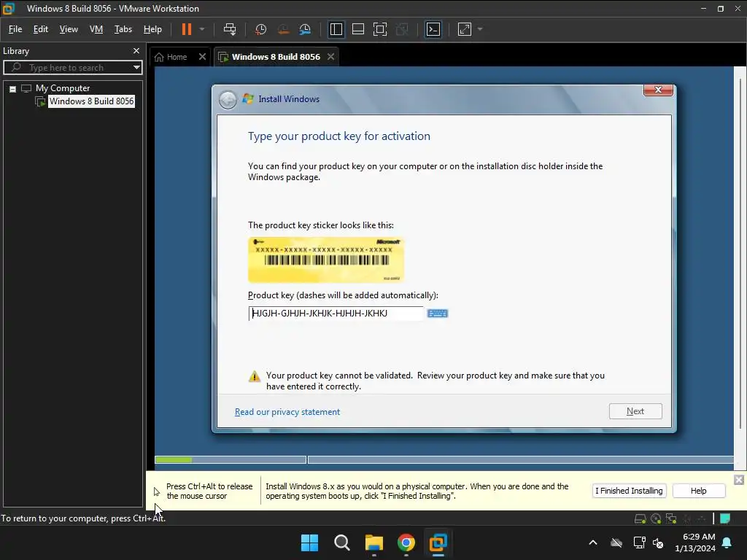The image size is (747, 560).
Task: Open taskbar Search
Action: point(341,542)
